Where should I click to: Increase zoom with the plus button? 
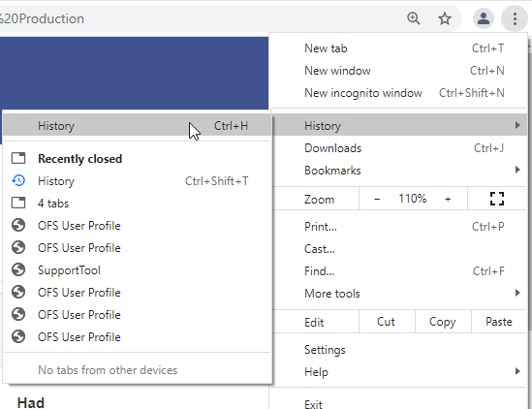[448, 199]
